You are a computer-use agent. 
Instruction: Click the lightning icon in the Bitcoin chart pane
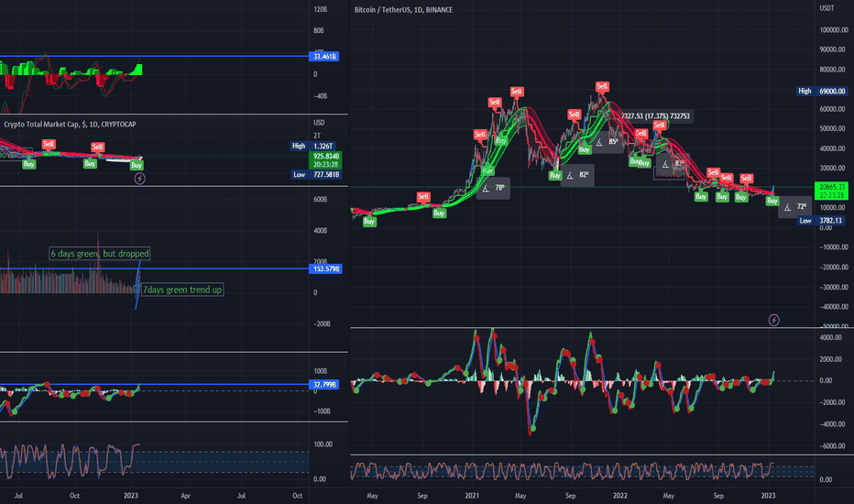point(773,320)
